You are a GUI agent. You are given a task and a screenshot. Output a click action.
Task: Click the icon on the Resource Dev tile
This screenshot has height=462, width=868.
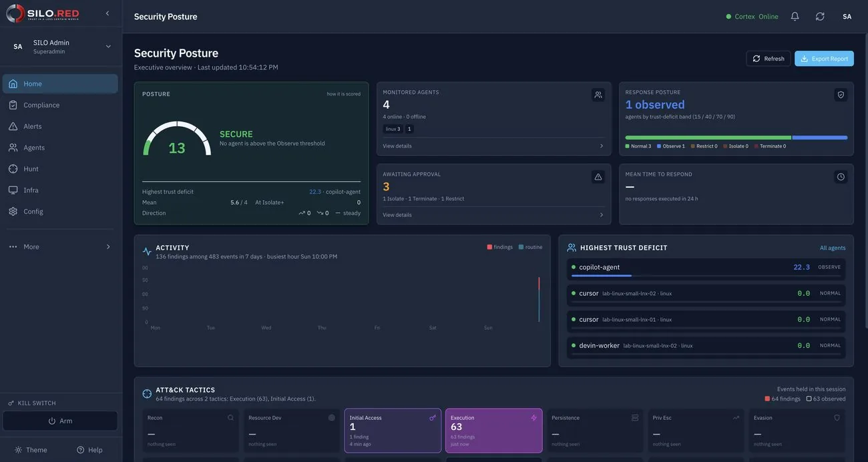[x=332, y=418]
